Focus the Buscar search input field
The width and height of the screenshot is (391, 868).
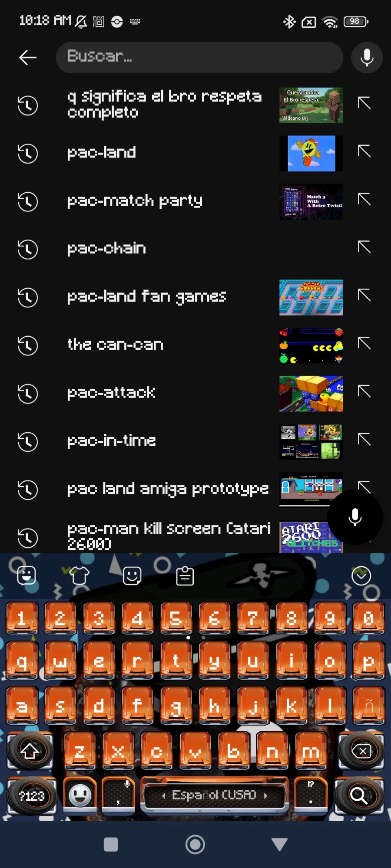coord(199,57)
